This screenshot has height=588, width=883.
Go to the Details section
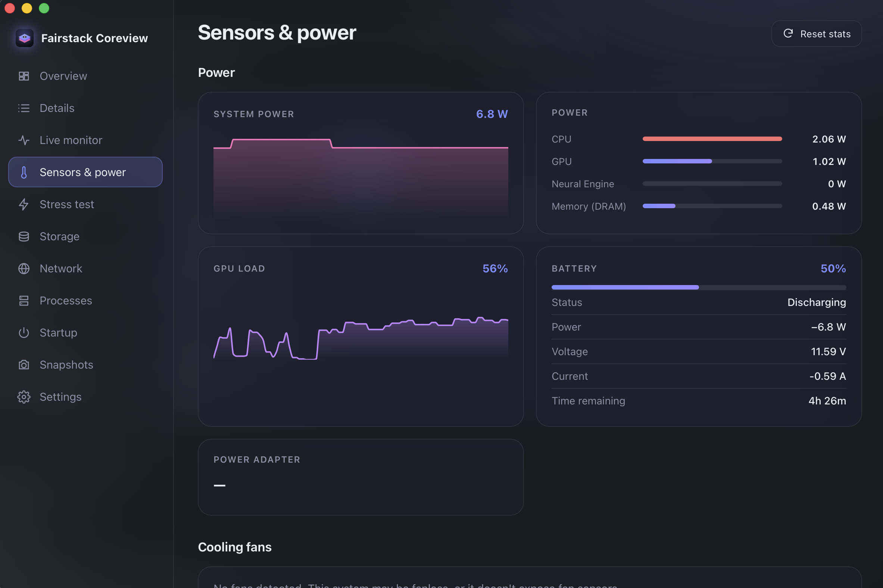(x=85, y=108)
